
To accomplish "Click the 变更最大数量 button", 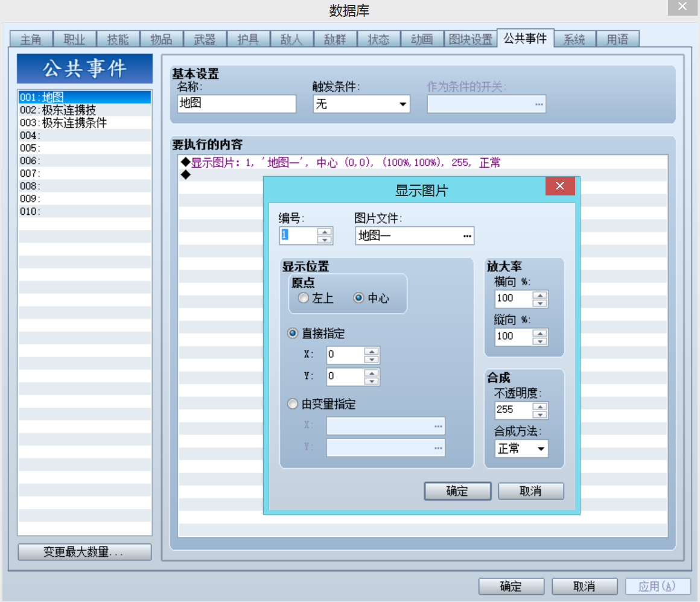I will pos(85,552).
